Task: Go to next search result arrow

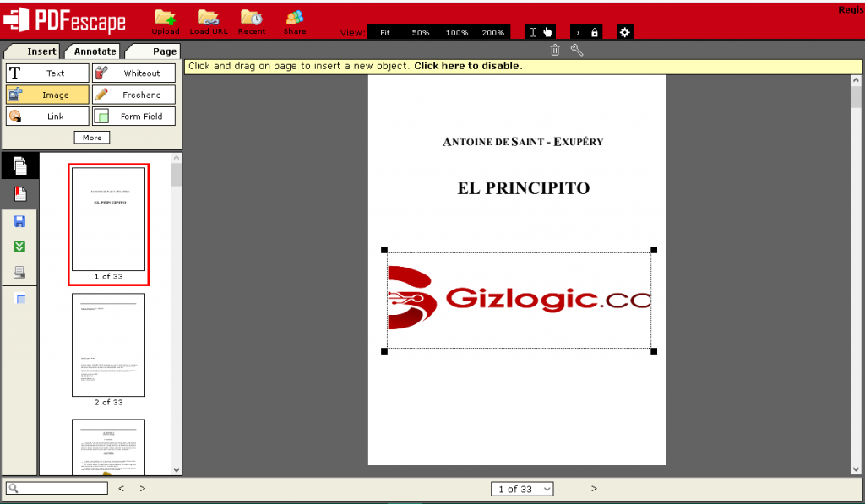Action: (142, 489)
